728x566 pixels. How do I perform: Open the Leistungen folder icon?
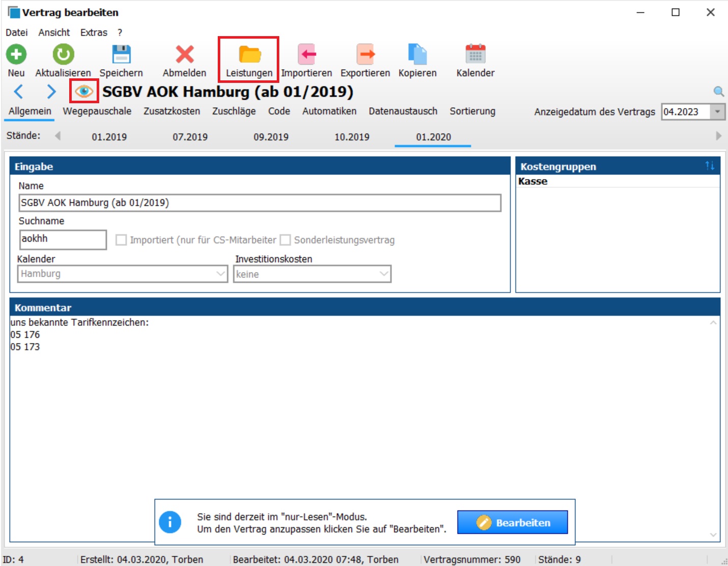[249, 54]
